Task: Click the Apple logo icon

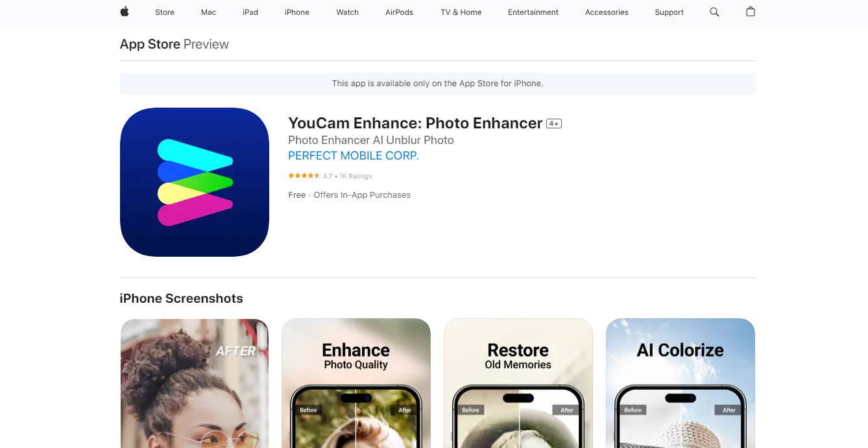Action: click(x=125, y=12)
